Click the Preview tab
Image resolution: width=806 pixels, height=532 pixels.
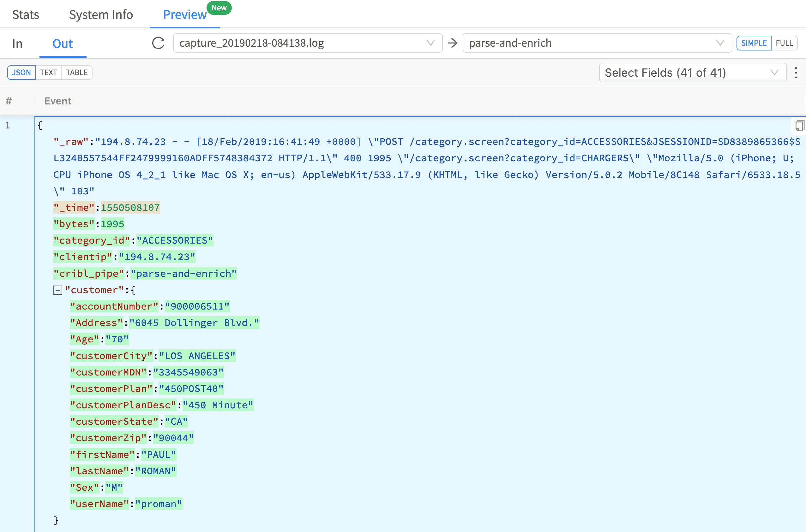point(184,15)
